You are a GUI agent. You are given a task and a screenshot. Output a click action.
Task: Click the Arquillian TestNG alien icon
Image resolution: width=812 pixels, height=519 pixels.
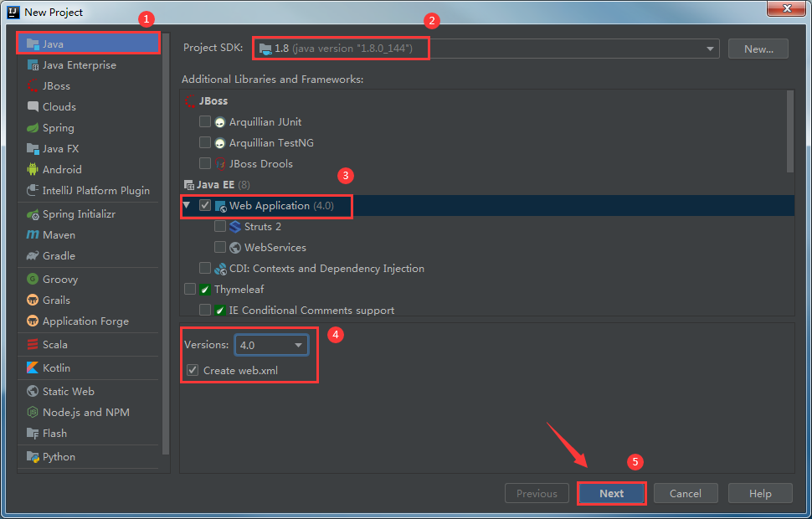[x=220, y=143]
